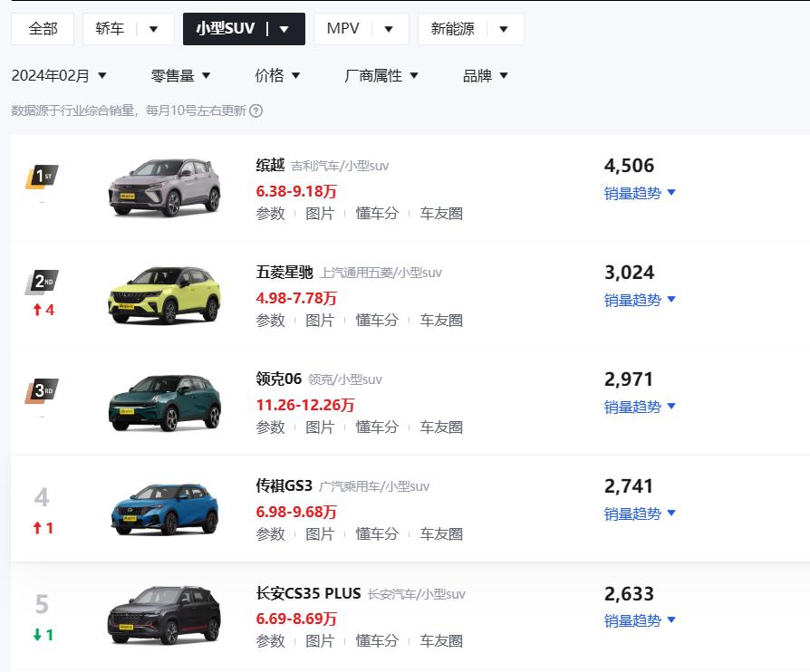This screenshot has height=672, width=810.
Task: Expand 销量趋势 for 传祺GS3
Action: tap(640, 514)
